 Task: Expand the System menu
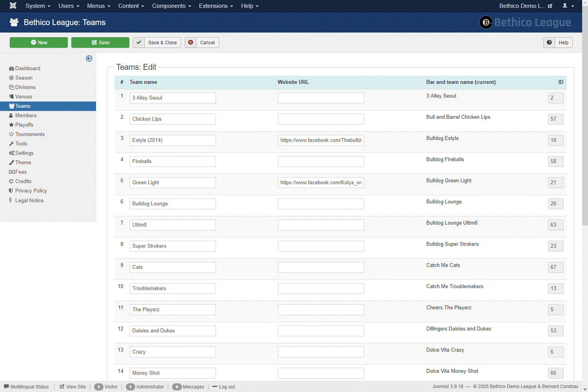pyautogui.click(x=38, y=6)
